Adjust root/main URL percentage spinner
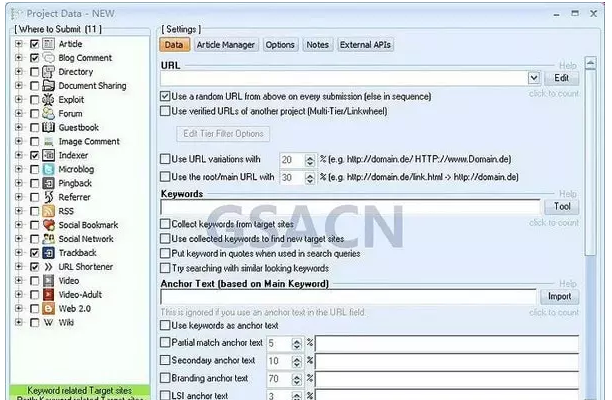612x400 pixels. [310, 178]
